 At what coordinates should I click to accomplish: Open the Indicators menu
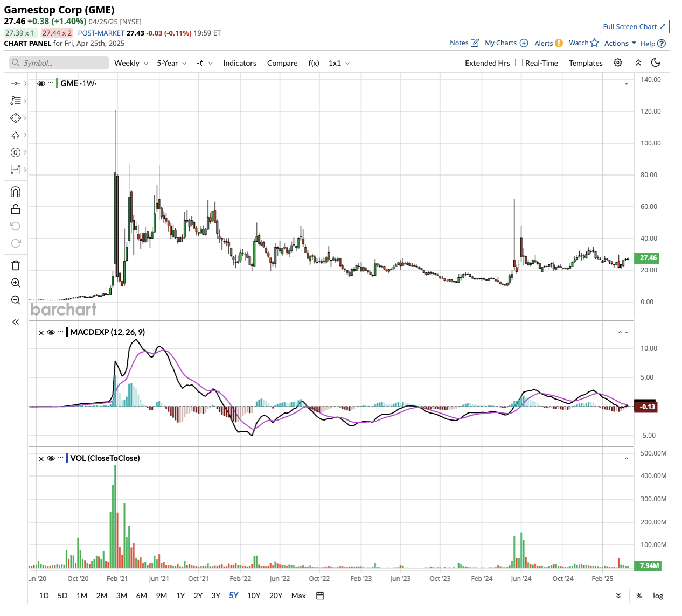pyautogui.click(x=240, y=63)
